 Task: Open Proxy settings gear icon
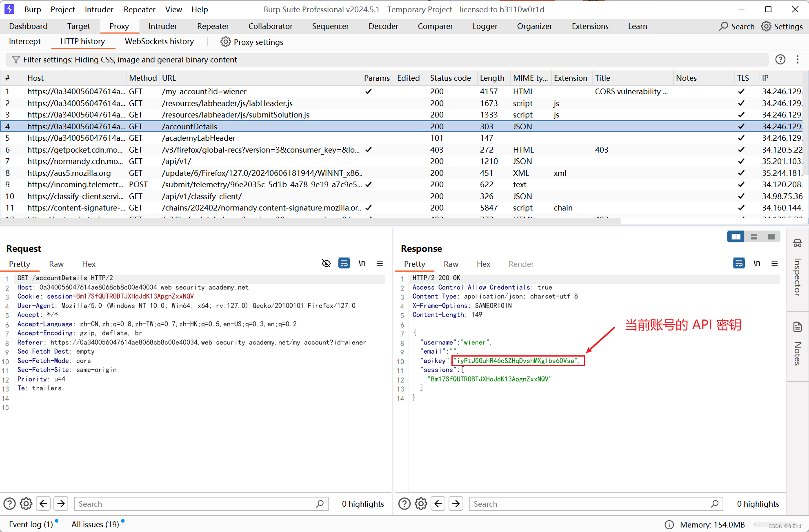(225, 42)
